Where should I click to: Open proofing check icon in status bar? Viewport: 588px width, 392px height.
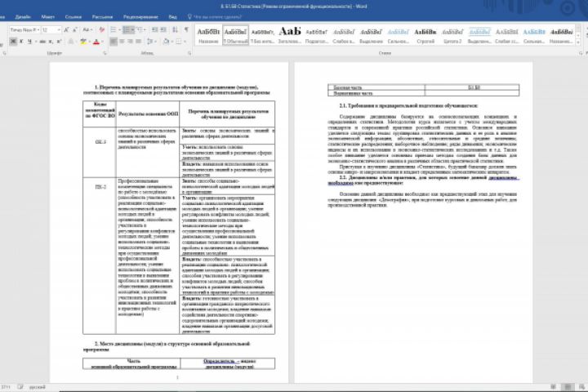pyautogui.click(x=20, y=387)
